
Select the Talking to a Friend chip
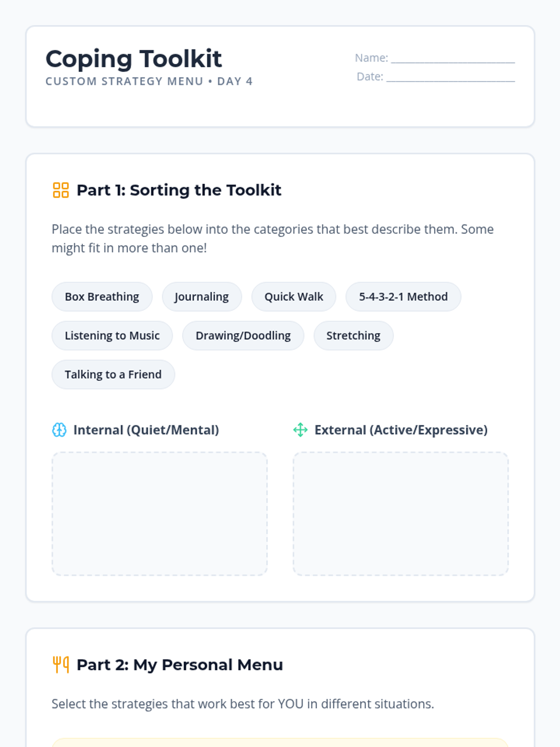pyautogui.click(x=113, y=374)
